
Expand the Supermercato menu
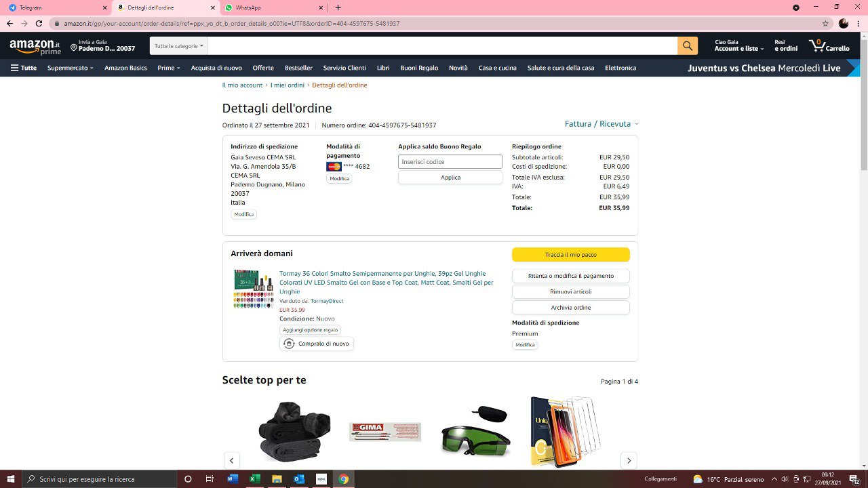71,68
